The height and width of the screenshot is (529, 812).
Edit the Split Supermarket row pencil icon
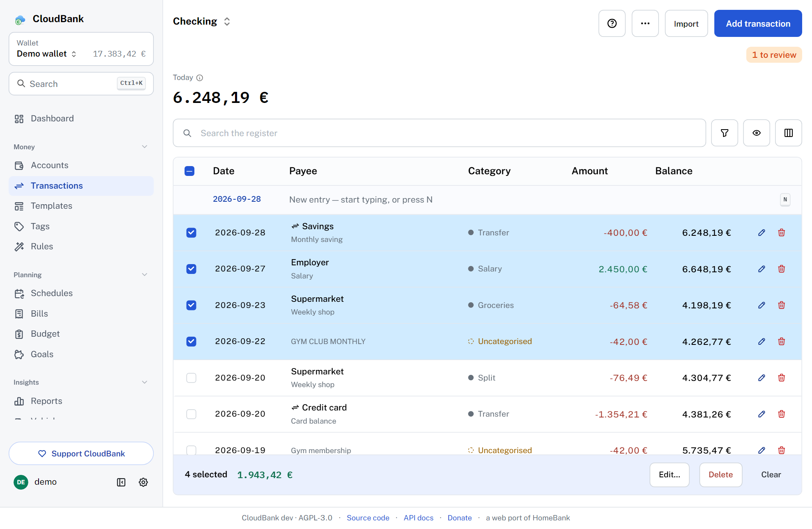[762, 378]
